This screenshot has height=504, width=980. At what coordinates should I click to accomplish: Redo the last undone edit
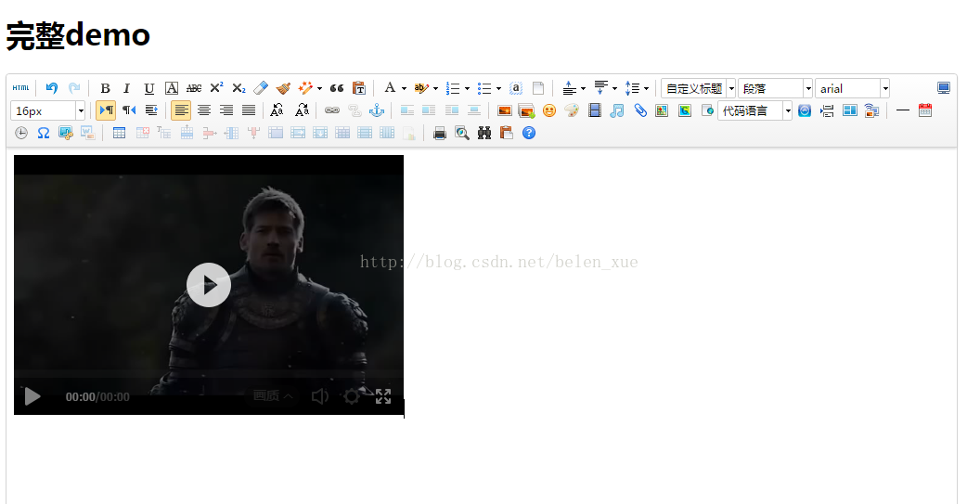click(x=73, y=88)
